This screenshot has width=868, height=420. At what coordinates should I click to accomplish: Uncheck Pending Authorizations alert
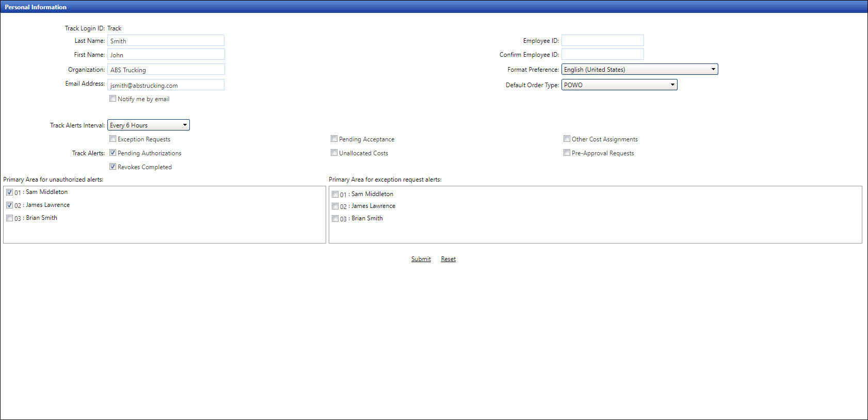pos(112,153)
